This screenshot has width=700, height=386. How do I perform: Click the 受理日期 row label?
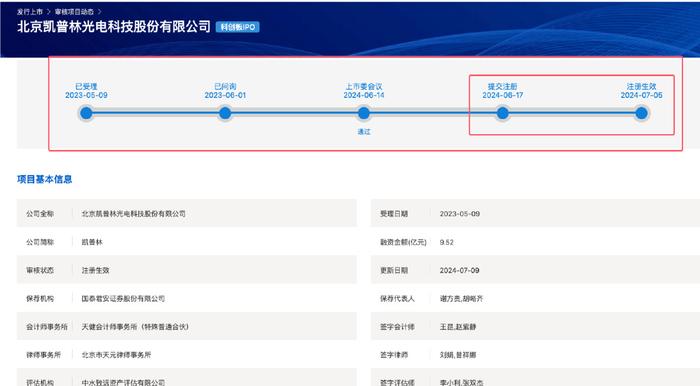(394, 214)
